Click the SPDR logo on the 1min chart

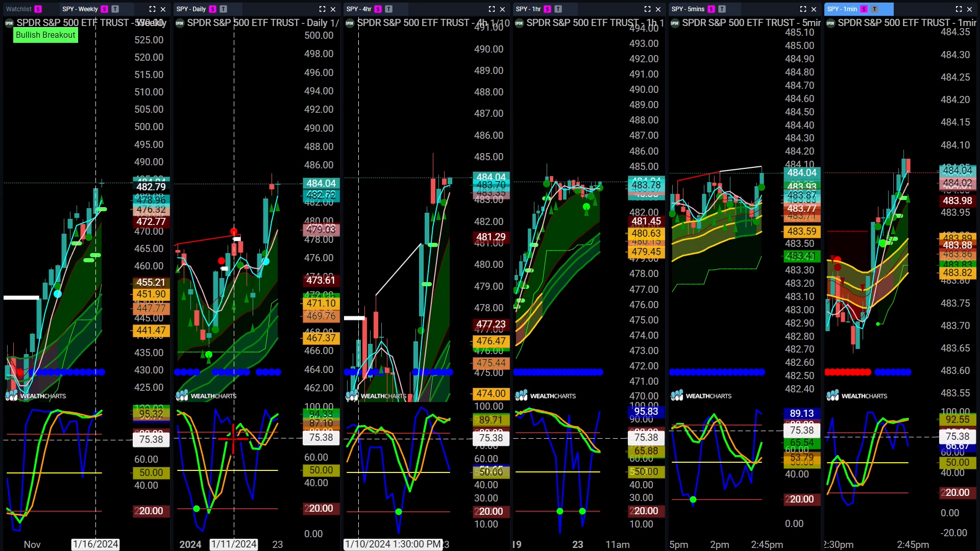[x=830, y=23]
